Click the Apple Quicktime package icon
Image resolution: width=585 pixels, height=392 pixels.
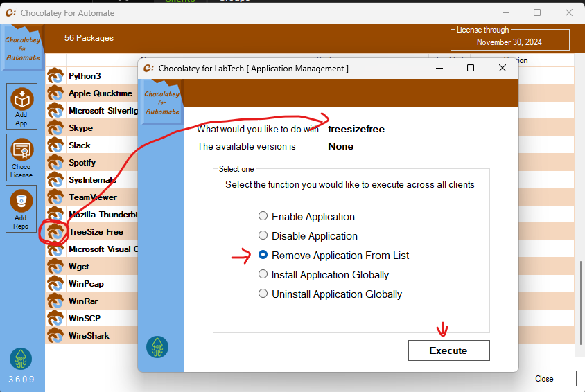tap(55, 93)
